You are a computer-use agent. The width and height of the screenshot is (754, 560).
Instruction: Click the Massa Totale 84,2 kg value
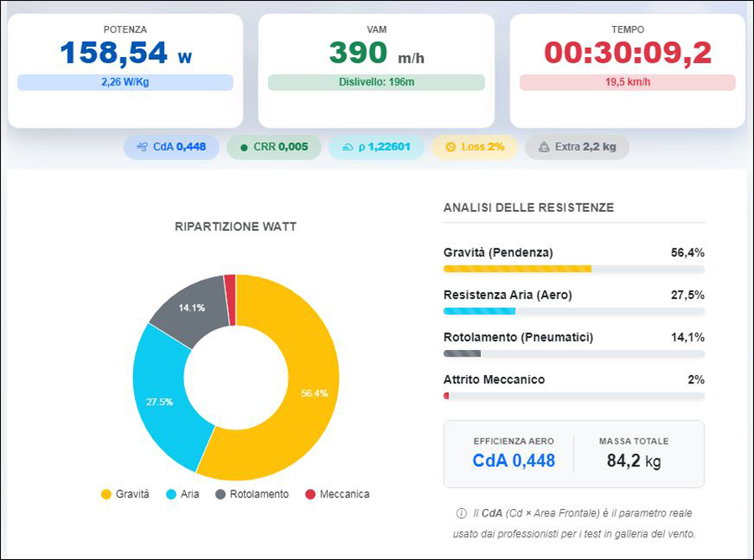(x=634, y=461)
